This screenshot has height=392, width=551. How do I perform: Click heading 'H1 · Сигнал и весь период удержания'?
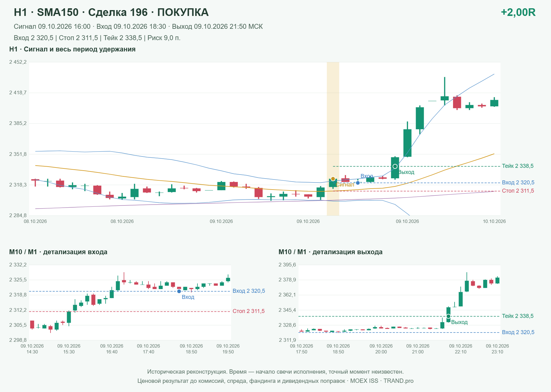[x=72, y=49]
